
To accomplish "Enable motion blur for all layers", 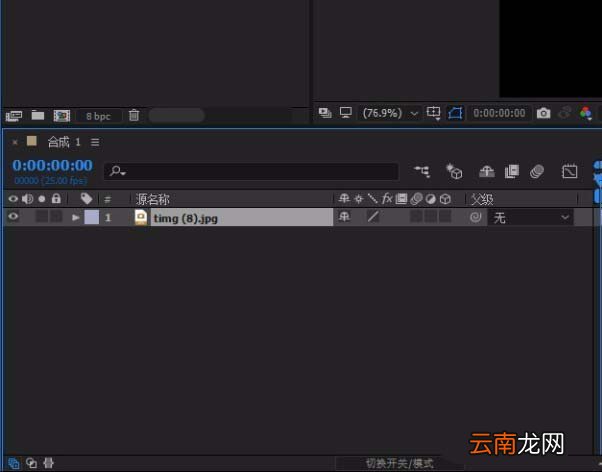I will click(537, 171).
